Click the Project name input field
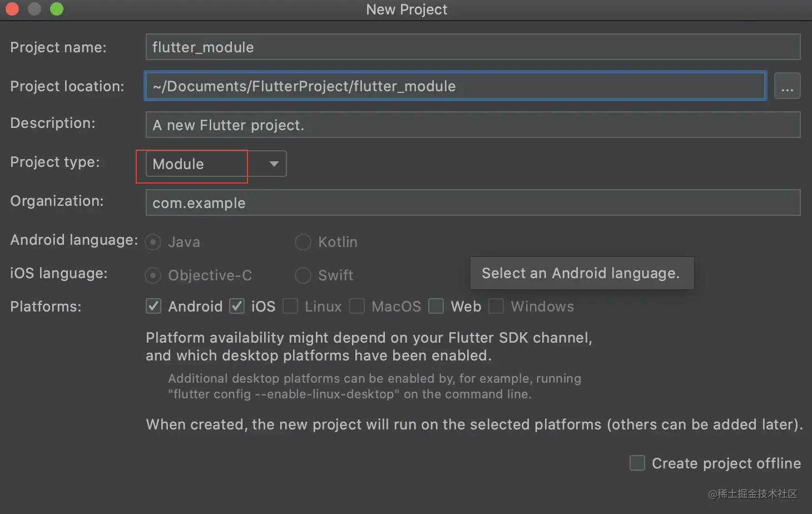The image size is (812, 514). click(x=473, y=47)
